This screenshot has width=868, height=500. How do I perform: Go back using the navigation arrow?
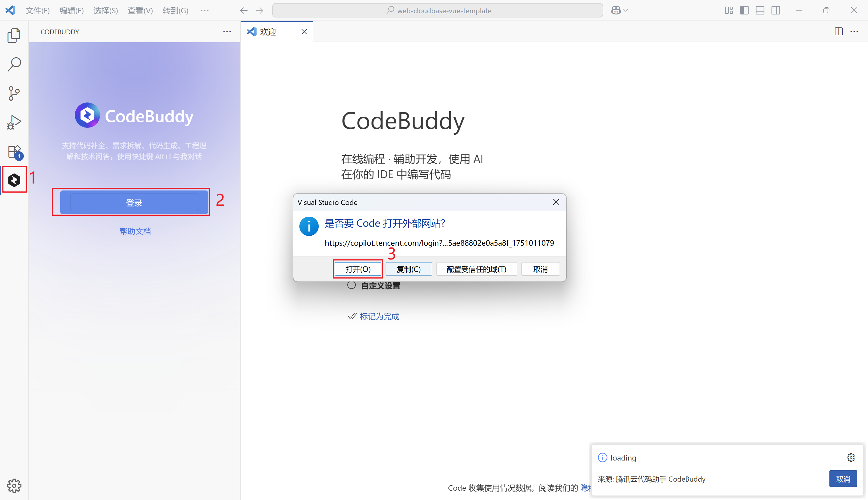(x=244, y=11)
